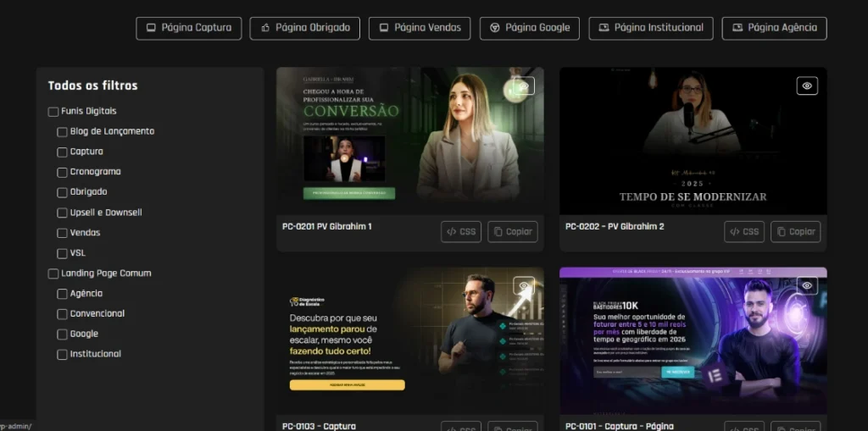The image size is (868, 431).
Task: Check the Blog de Lançamento filter
Action: click(x=62, y=132)
